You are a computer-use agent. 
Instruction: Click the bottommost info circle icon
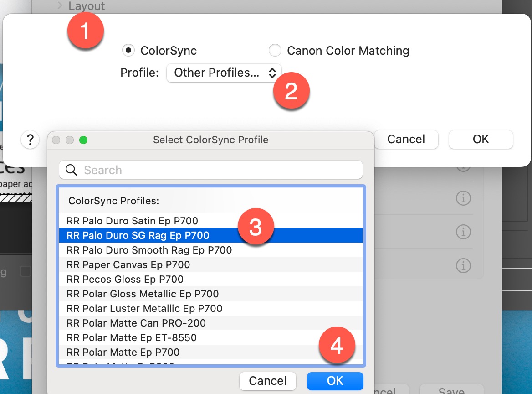click(x=463, y=265)
